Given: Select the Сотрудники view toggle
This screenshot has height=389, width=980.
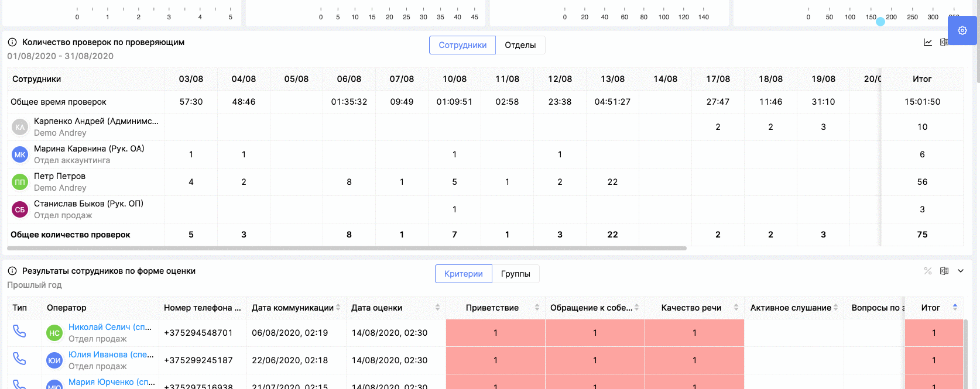Looking at the screenshot, I should pyautogui.click(x=462, y=45).
